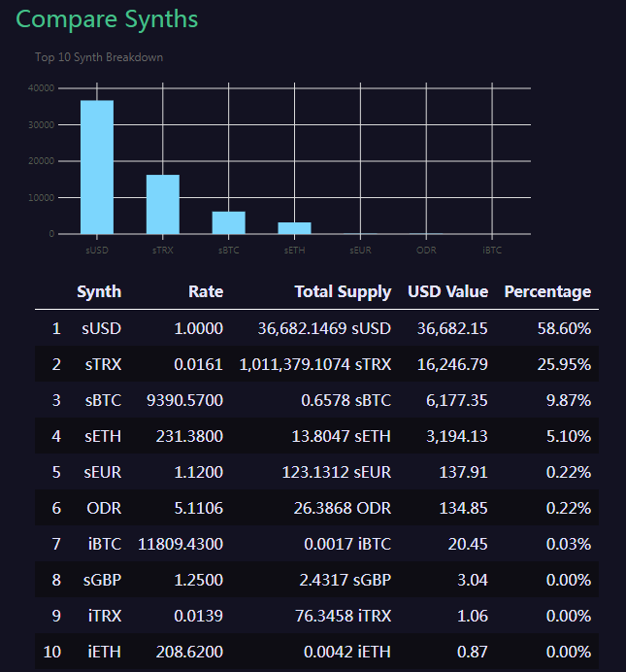
Task: Select the iBTC table row
Action: tap(316, 544)
